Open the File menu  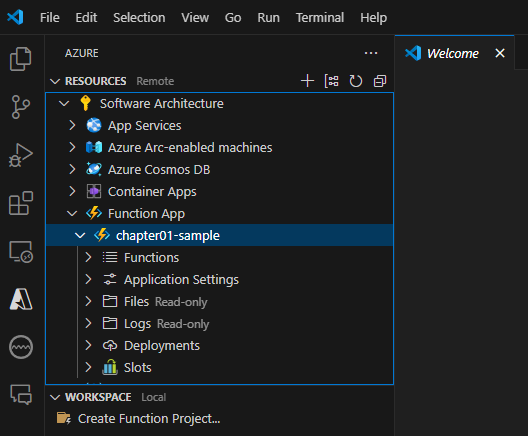tap(50, 18)
